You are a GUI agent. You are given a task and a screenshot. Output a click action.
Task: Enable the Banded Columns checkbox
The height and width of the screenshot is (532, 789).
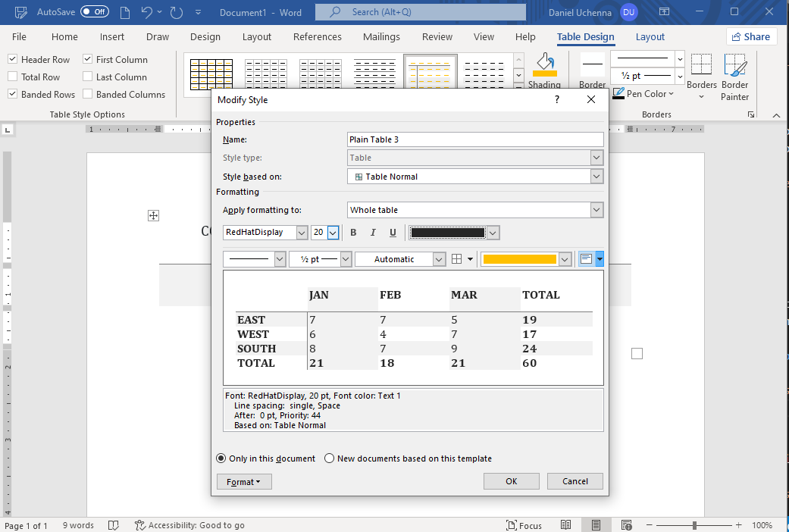(x=88, y=95)
